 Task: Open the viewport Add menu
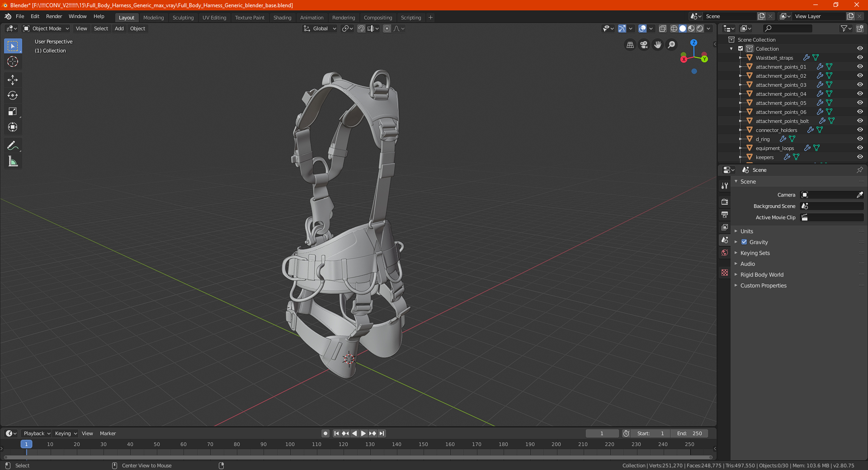pos(119,28)
